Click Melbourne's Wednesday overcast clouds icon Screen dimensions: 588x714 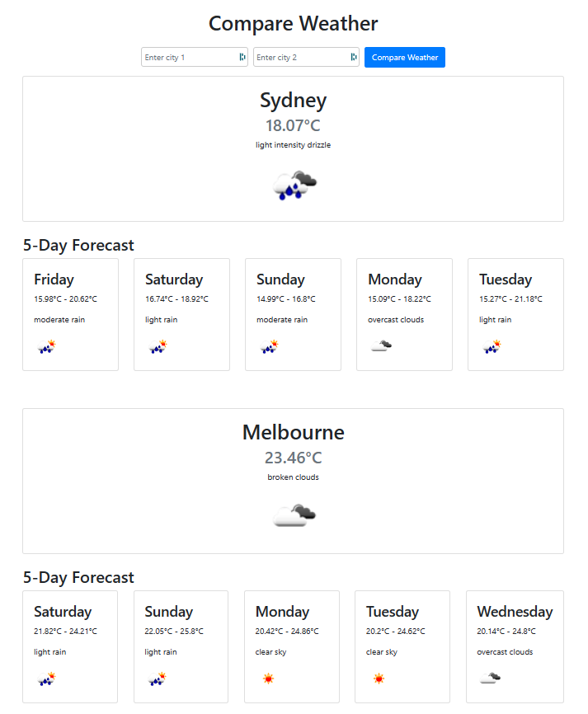click(490, 679)
